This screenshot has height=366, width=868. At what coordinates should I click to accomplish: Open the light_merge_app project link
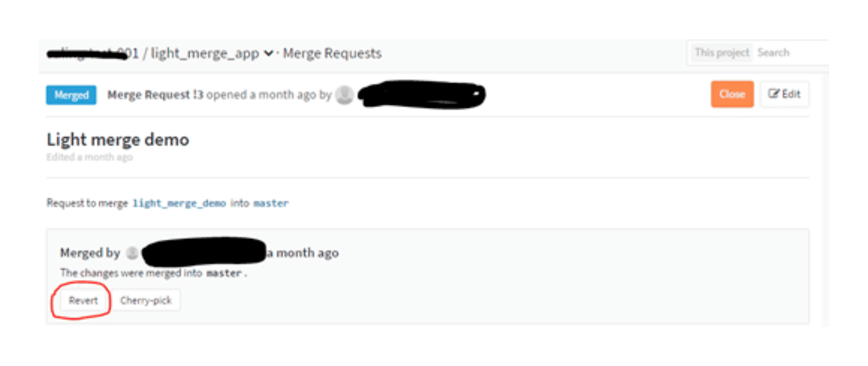pyautogui.click(x=205, y=53)
